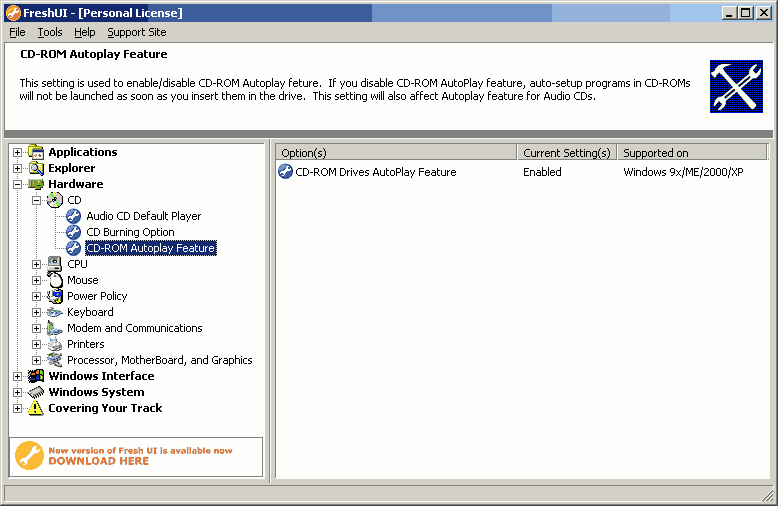Expand the Printers tree node
Image resolution: width=778 pixels, height=506 pixels.
coord(36,344)
